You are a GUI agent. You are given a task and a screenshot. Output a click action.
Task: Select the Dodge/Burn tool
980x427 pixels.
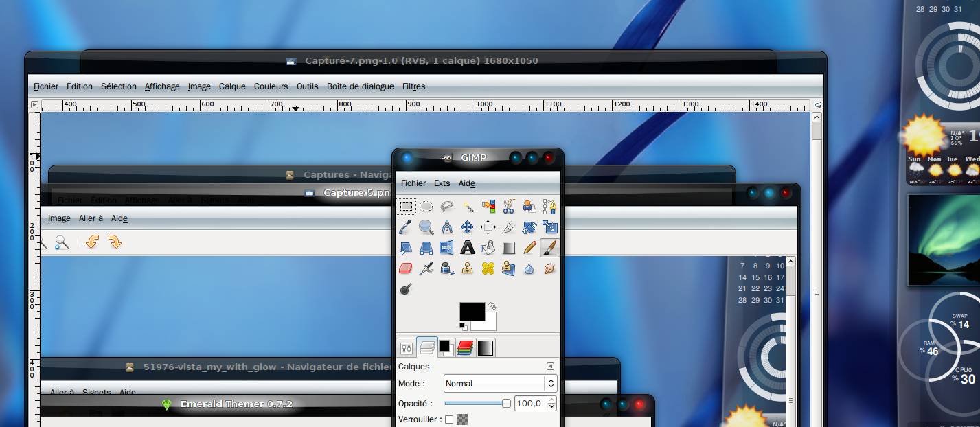point(407,288)
